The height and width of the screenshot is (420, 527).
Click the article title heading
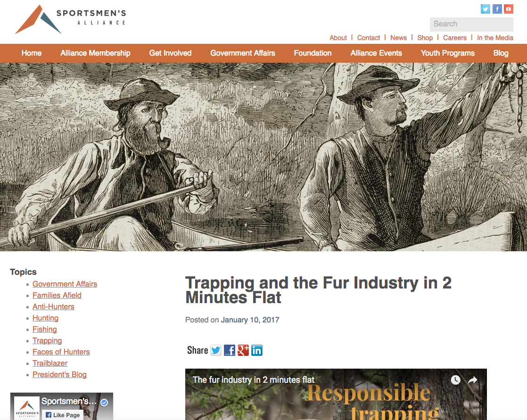coord(318,290)
